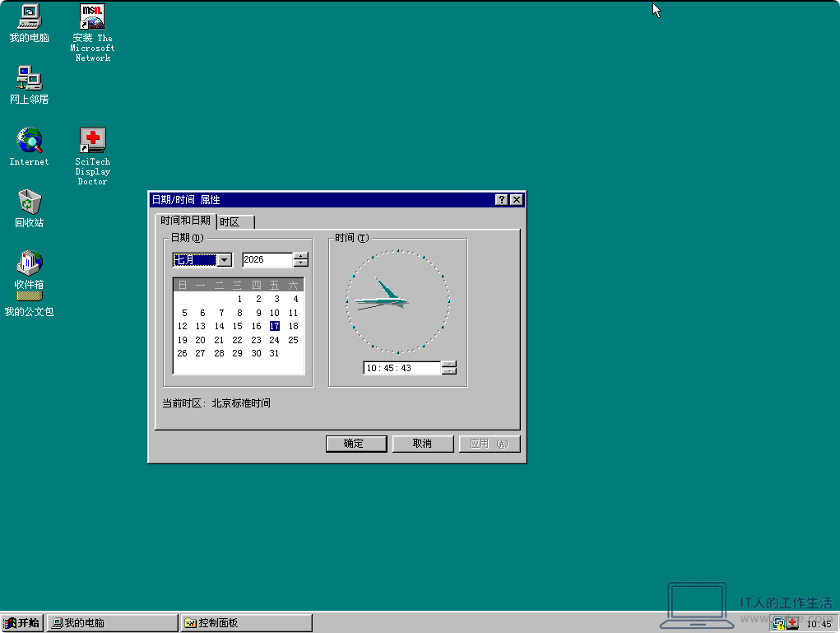Increase the year with up arrow

click(x=301, y=256)
